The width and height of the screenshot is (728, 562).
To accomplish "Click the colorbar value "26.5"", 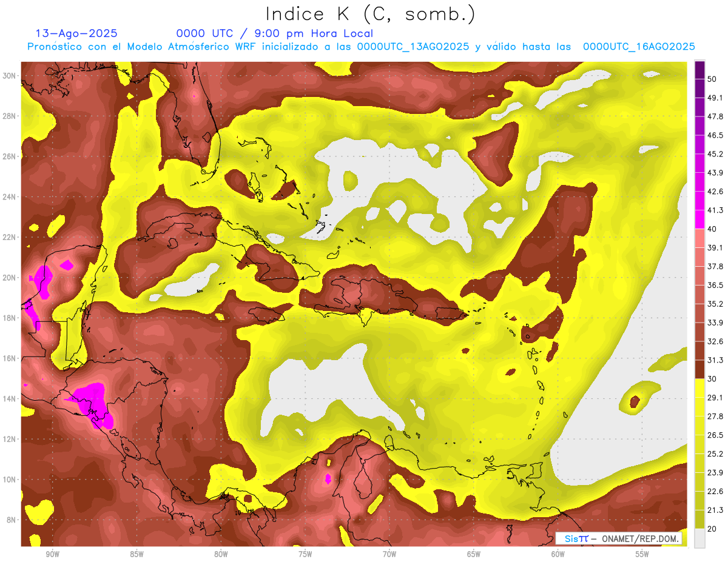I will (x=715, y=435).
